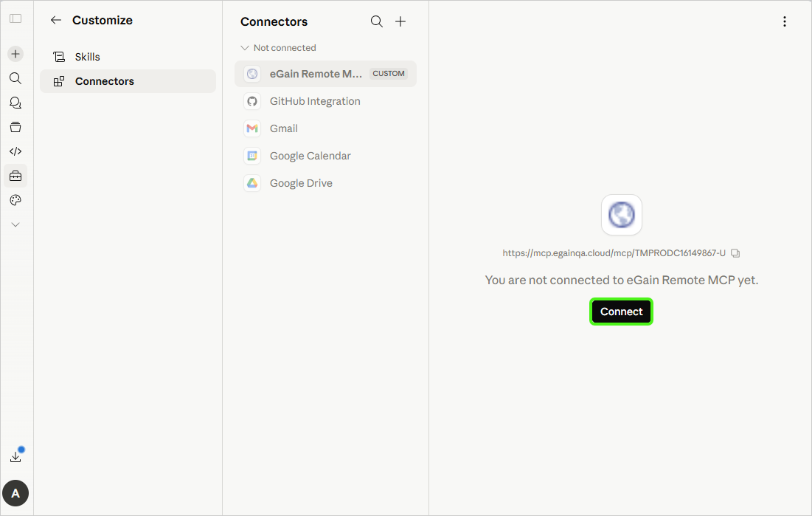Screen dimensions: 812x516
Task: Select eGain Remote MCP connector
Action: [x=325, y=74]
